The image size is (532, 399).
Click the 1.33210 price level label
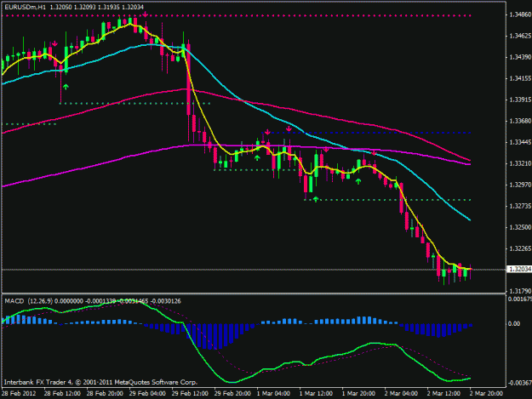coord(520,163)
